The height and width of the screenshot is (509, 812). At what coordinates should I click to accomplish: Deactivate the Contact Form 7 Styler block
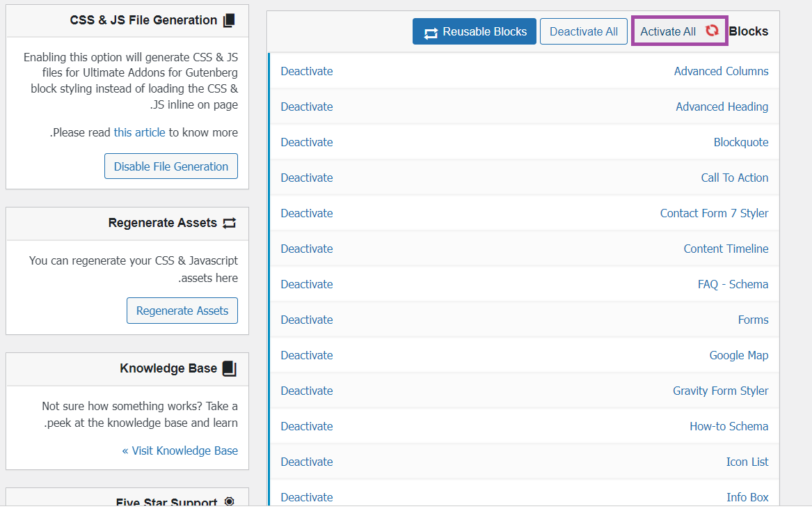307,213
